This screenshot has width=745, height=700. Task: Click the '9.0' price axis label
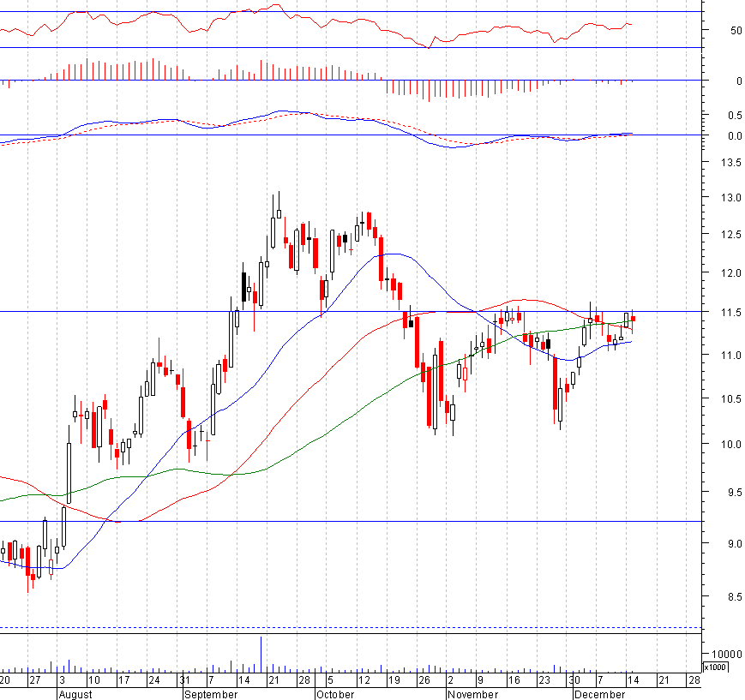point(735,543)
